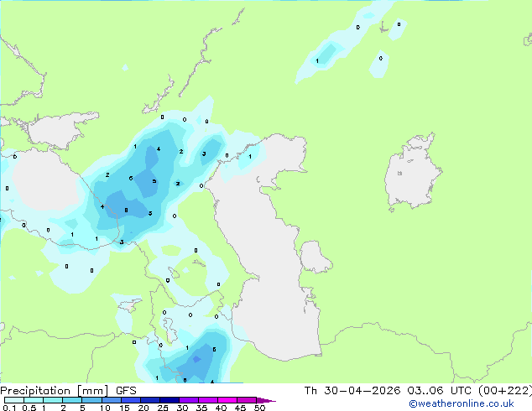The height and width of the screenshot is (411, 532).
Task: Click the legend tick label '0.1'
Action: [9, 408]
